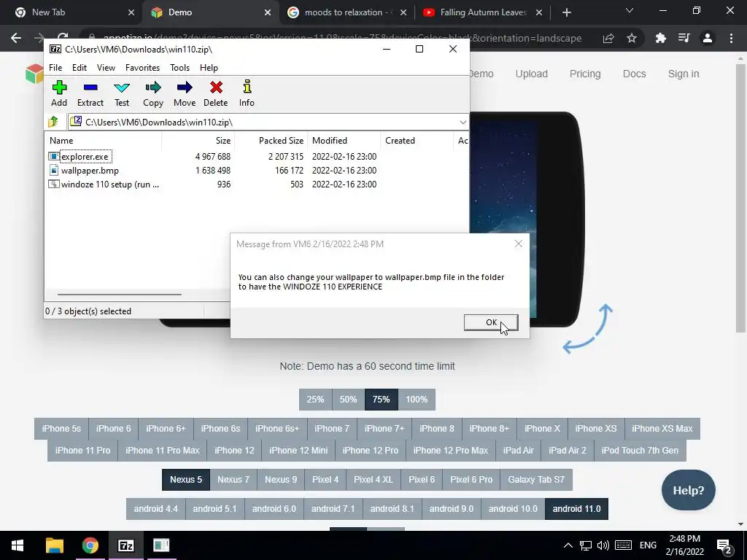Click the 7-Zip taskbar icon
The width and height of the screenshot is (747, 560).
tap(125, 545)
